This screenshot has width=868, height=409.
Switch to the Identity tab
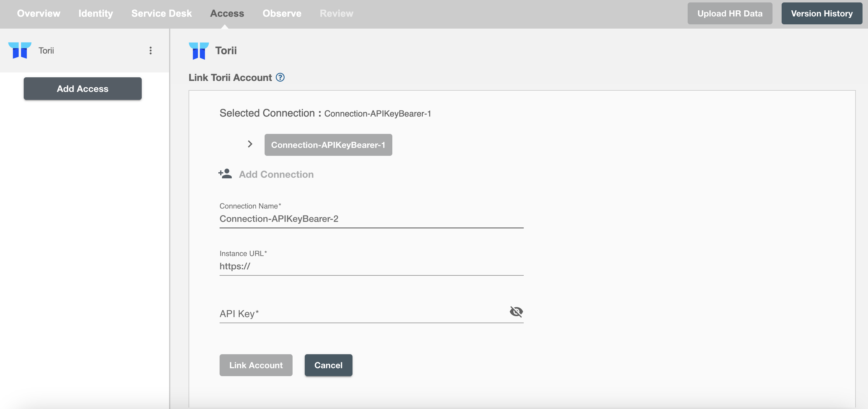point(96,13)
